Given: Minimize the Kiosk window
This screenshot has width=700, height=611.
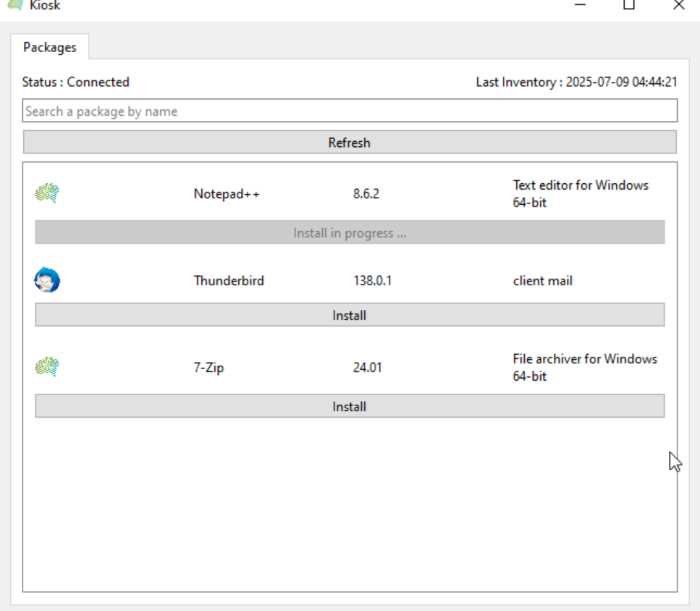Looking at the screenshot, I should (x=581, y=5).
